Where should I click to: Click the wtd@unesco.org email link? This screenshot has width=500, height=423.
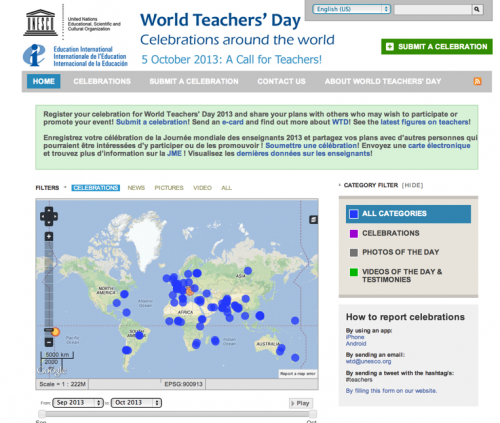click(368, 361)
